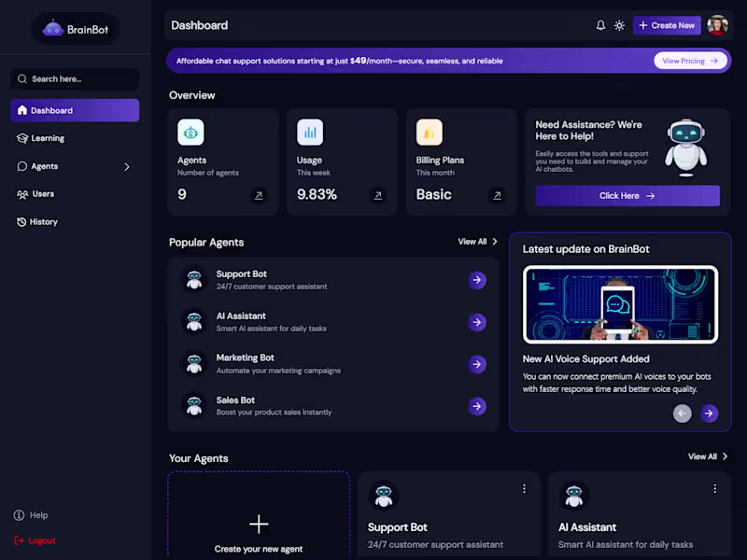The height and width of the screenshot is (560, 747).
Task: Click the 9.83% usage value
Action: 317,194
